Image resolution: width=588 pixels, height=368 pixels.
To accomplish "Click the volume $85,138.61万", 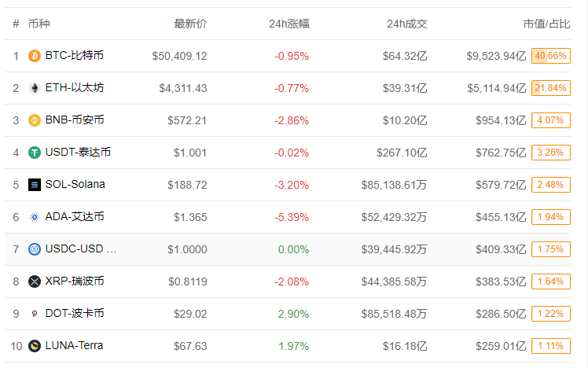I will click(x=394, y=186).
